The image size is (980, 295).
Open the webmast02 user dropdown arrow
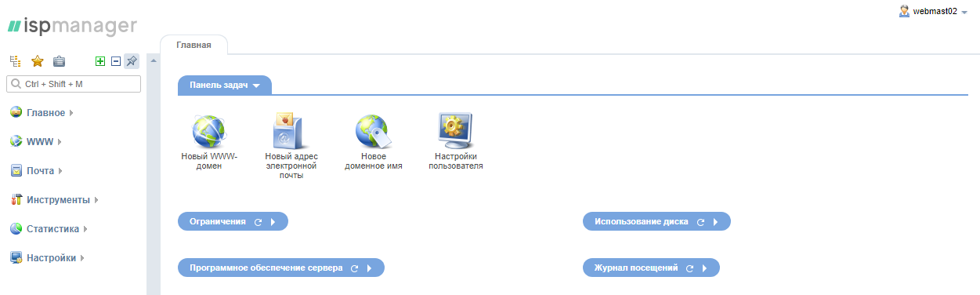point(964,13)
